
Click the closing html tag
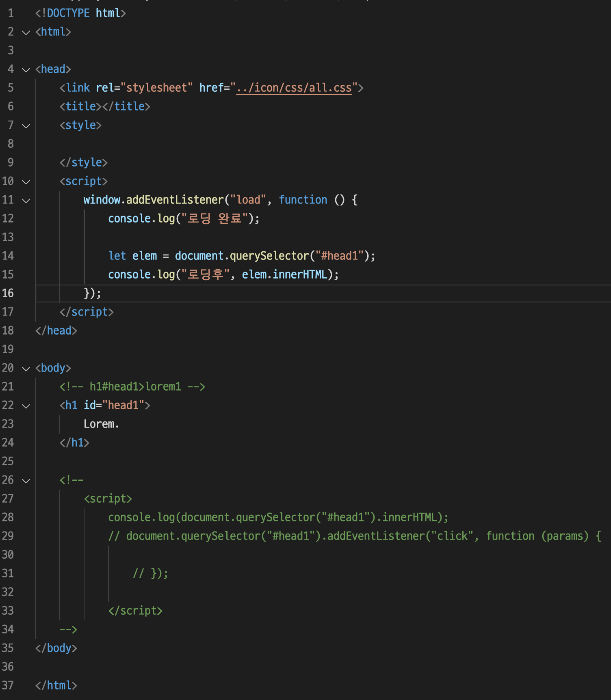coord(56,685)
